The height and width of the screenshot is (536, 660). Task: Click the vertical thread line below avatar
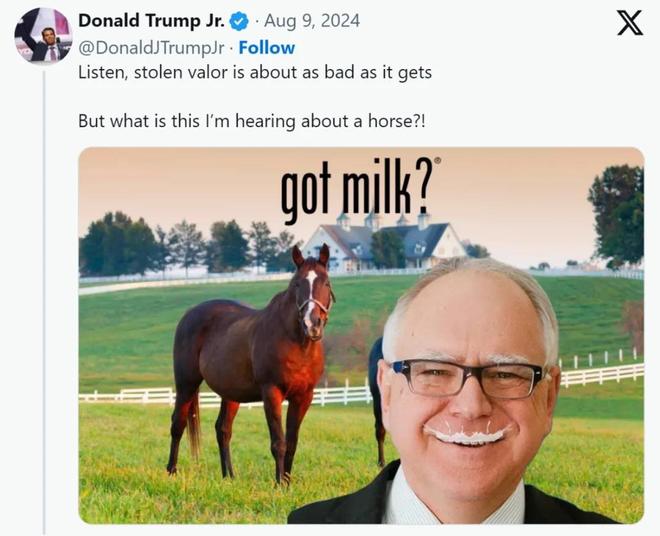(x=44, y=301)
